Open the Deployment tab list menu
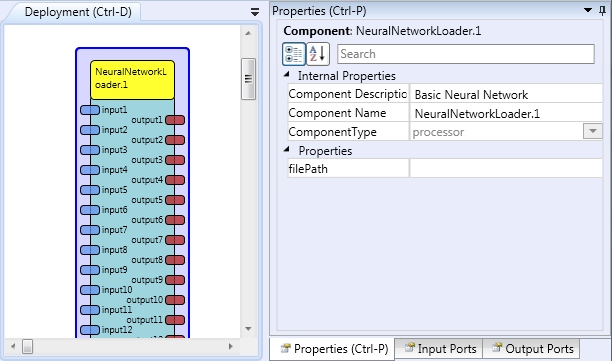This screenshot has width=612, height=361. [255, 12]
